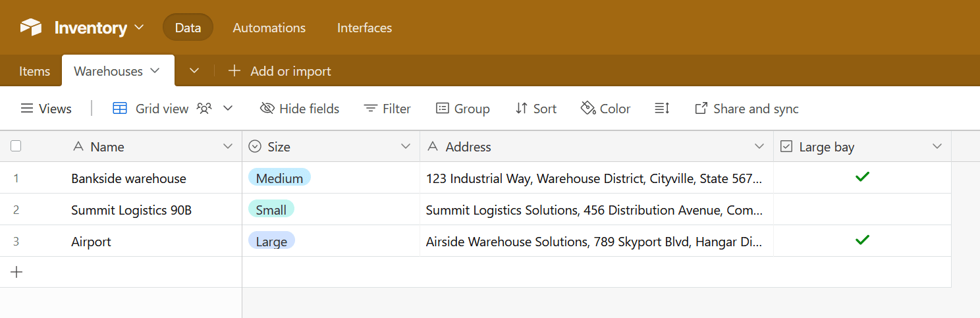Uncheck Large bay for Bankside warehouse
This screenshot has height=318, width=980.
tap(862, 176)
